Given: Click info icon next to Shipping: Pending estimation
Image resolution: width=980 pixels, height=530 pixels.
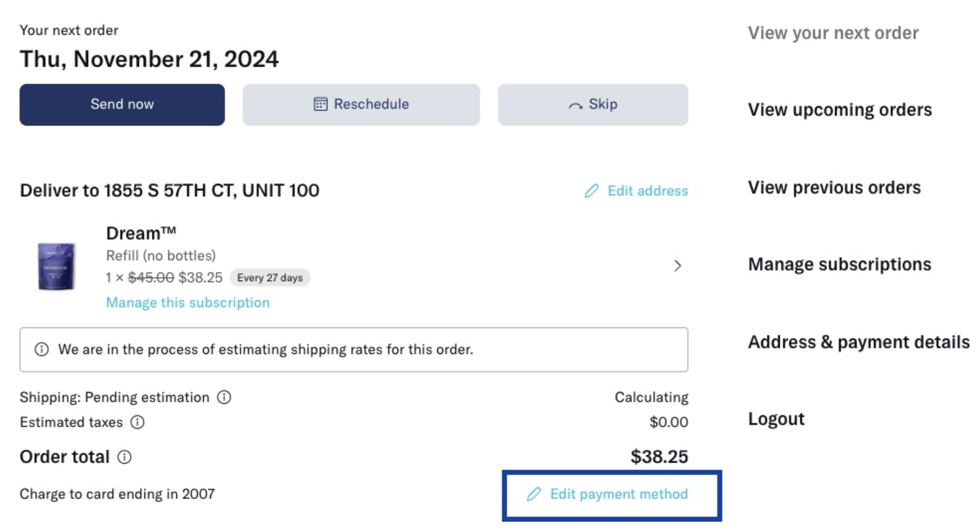Looking at the screenshot, I should point(224,397).
